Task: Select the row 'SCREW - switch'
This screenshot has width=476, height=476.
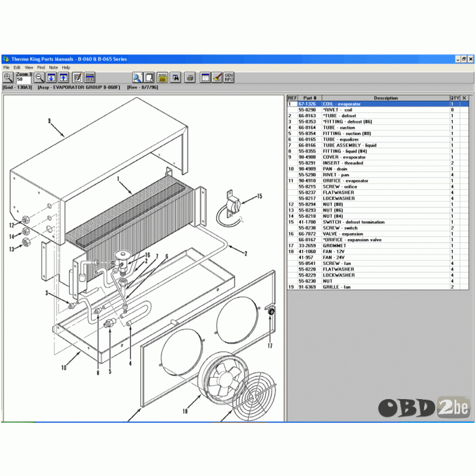Action: point(378,228)
